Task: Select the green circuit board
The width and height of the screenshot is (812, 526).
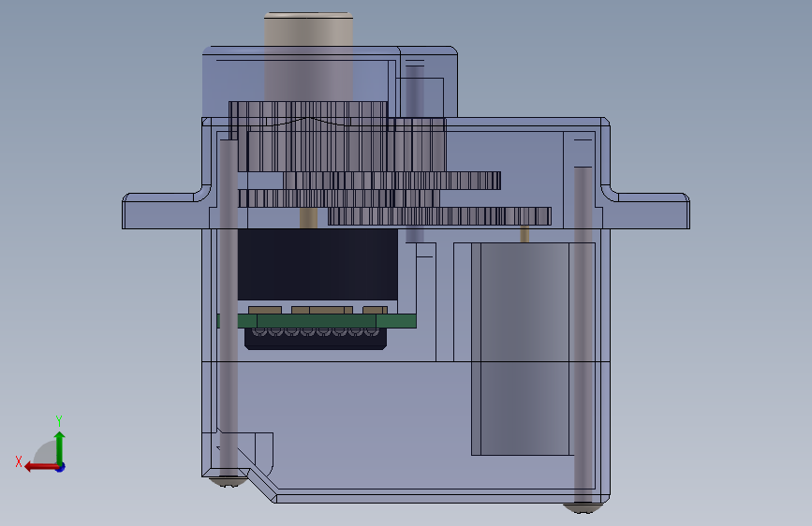Action: point(317,320)
